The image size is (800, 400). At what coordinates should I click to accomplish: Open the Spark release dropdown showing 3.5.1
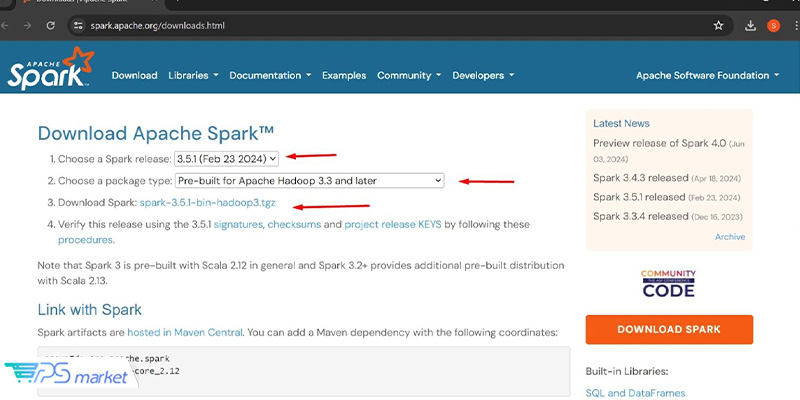pos(227,159)
